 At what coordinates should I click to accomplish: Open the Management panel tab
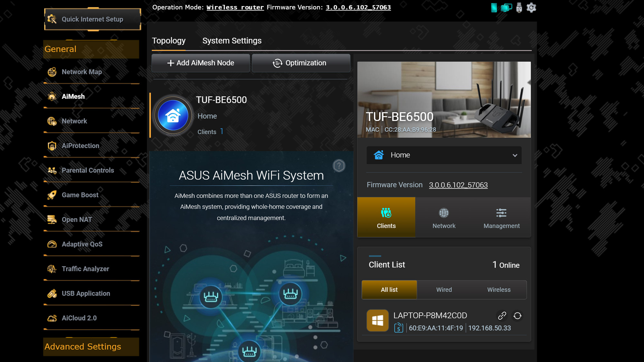(501, 217)
